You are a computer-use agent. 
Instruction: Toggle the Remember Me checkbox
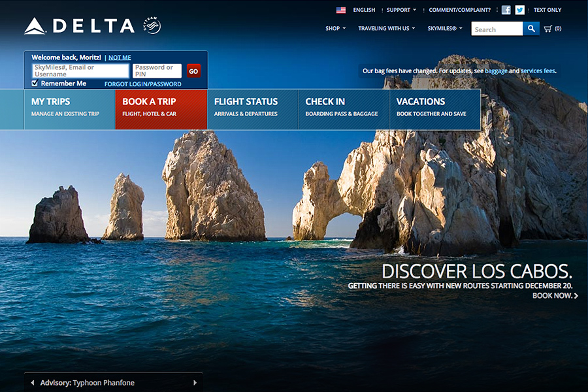pyautogui.click(x=35, y=83)
